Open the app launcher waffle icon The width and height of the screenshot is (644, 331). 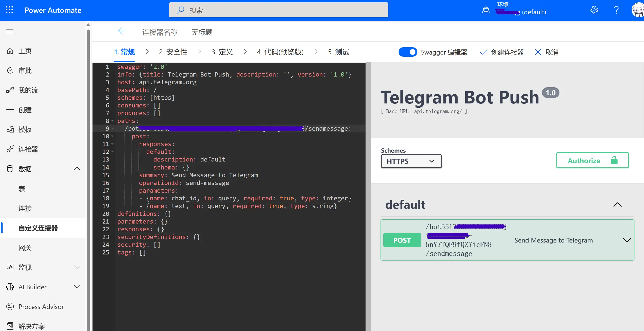[10, 10]
